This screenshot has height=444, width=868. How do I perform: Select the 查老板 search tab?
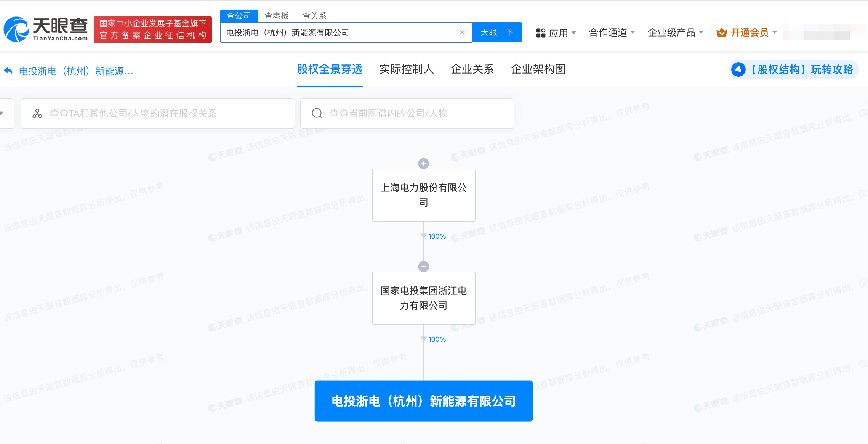point(277,16)
